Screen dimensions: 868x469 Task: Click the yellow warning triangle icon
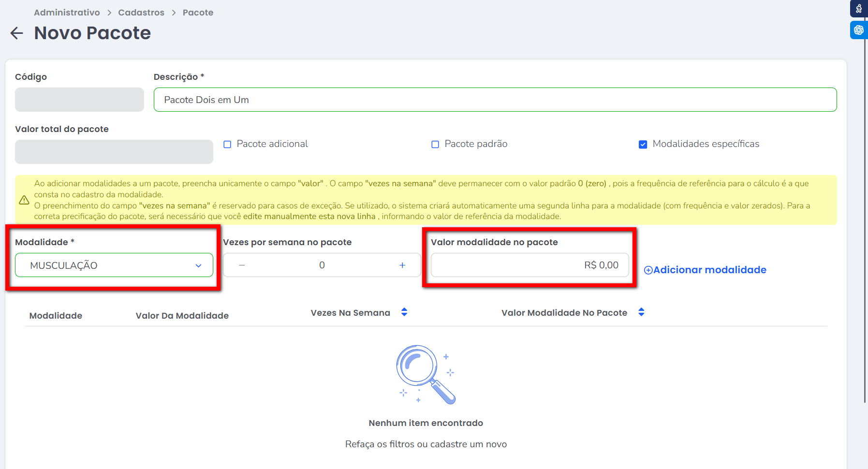point(24,200)
